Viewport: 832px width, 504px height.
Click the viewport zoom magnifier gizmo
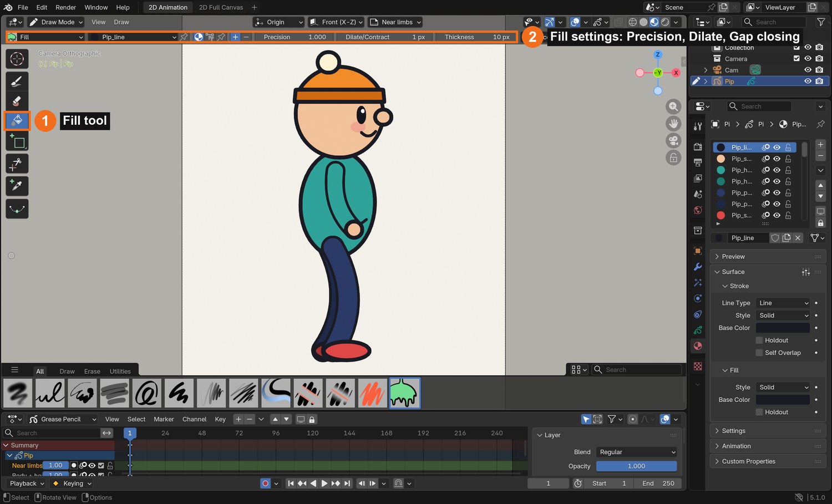pyautogui.click(x=673, y=106)
